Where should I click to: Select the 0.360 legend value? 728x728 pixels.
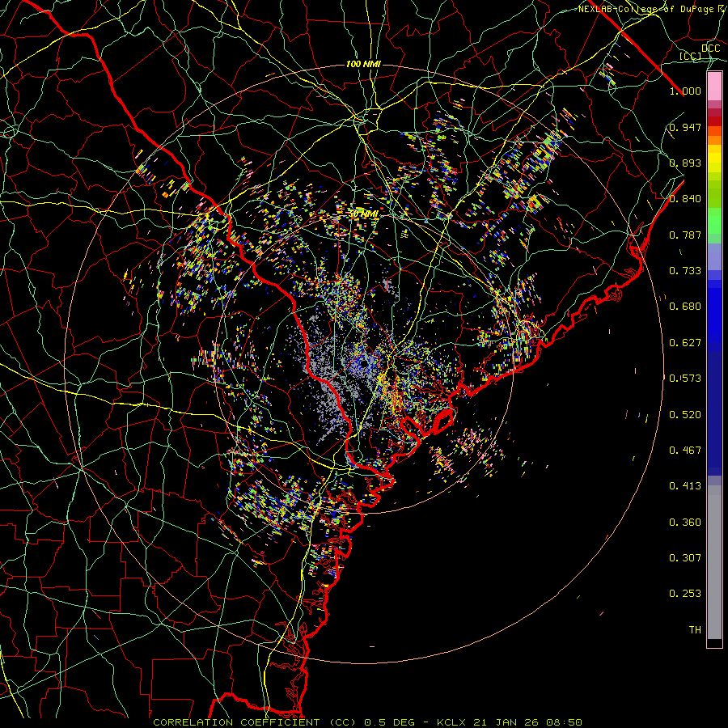685,523
